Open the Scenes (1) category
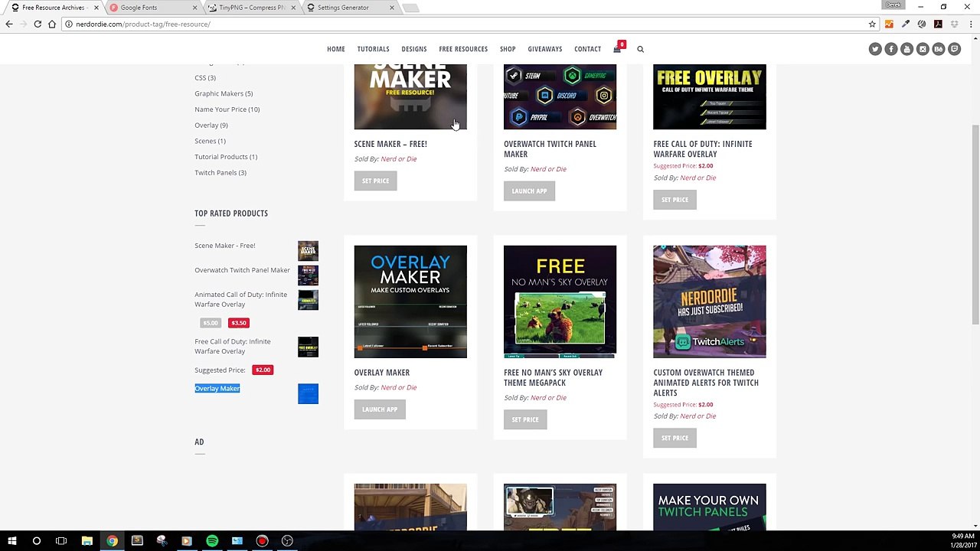The image size is (980, 551). (x=210, y=141)
